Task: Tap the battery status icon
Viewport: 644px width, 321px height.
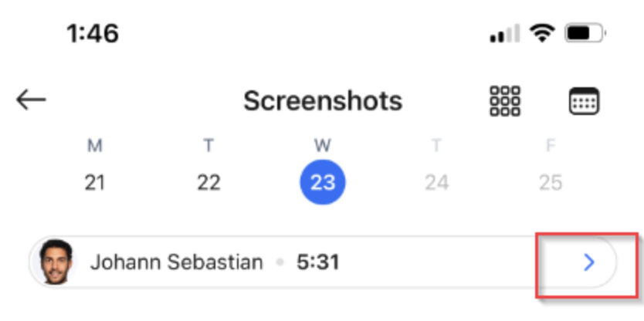Action: pyautogui.click(x=585, y=33)
